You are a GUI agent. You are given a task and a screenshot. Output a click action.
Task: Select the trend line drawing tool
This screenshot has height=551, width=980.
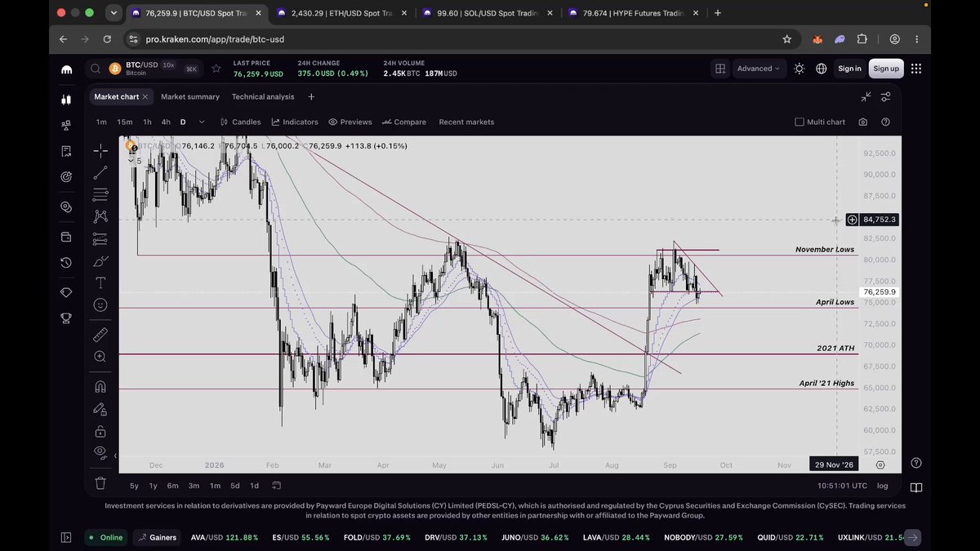coord(100,172)
